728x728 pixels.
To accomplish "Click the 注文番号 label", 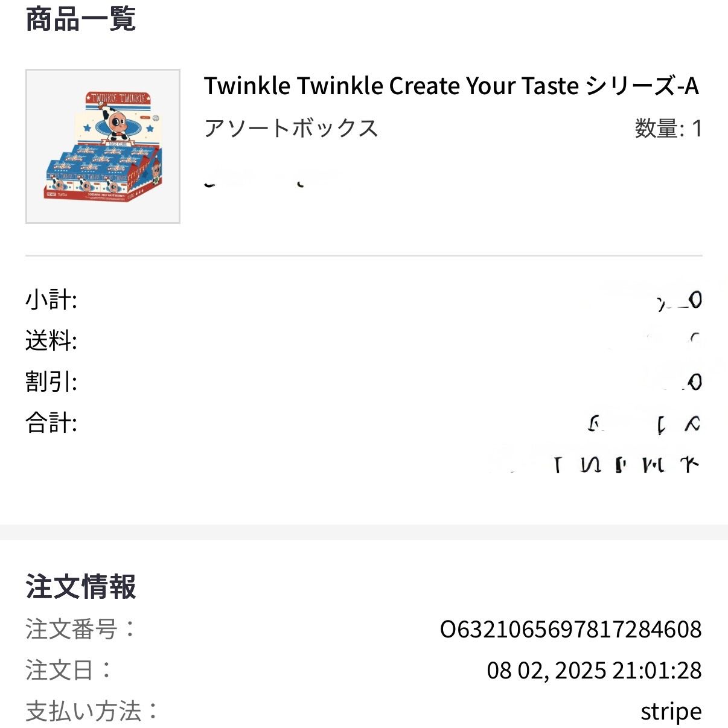I will (81, 629).
